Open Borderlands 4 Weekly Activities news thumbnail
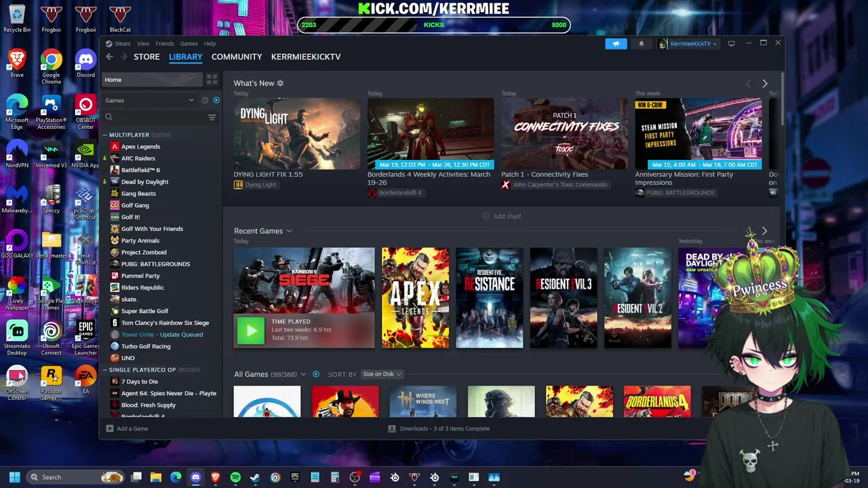868x488 pixels. point(431,134)
